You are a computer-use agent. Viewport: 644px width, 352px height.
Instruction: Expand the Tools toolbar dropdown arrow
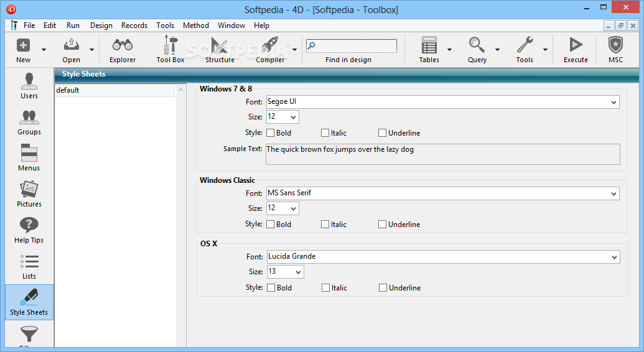click(546, 50)
